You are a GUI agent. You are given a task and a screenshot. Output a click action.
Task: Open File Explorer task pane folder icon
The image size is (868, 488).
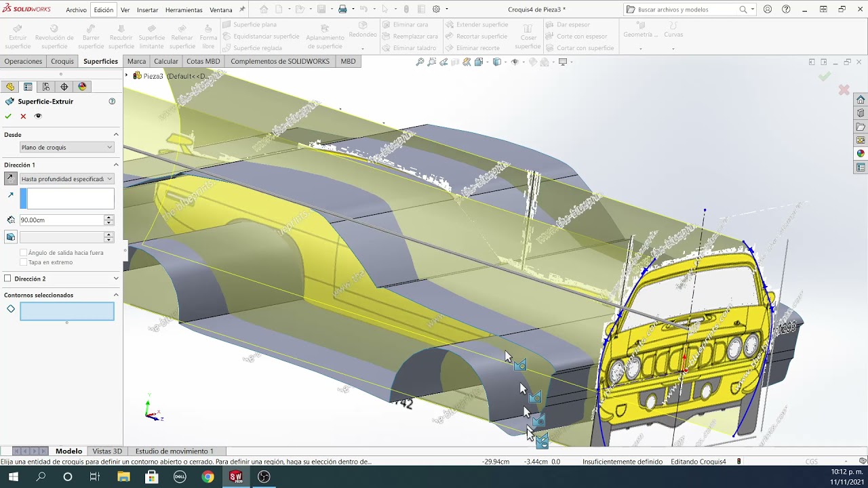point(861,127)
